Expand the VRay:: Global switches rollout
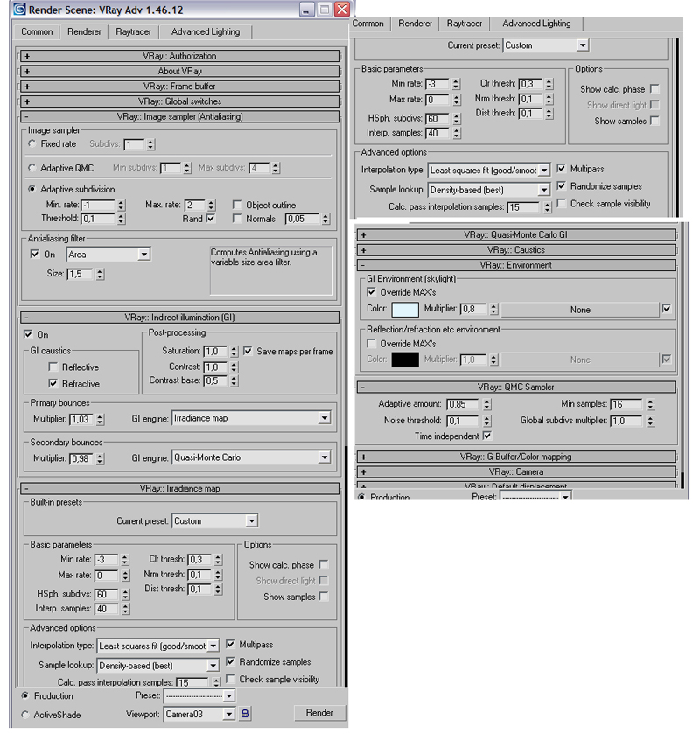 pyautogui.click(x=179, y=101)
